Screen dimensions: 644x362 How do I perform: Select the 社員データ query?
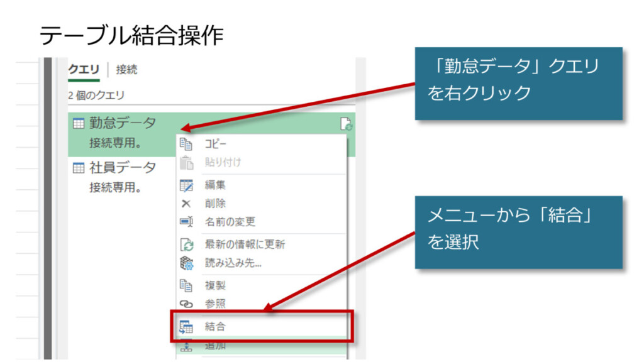coord(122,168)
